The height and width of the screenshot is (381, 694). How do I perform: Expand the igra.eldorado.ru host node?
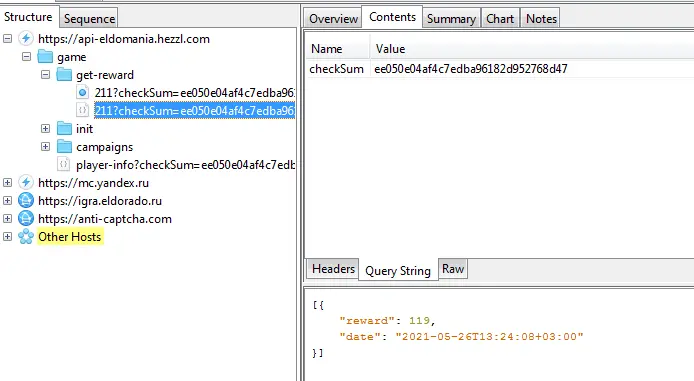point(8,200)
